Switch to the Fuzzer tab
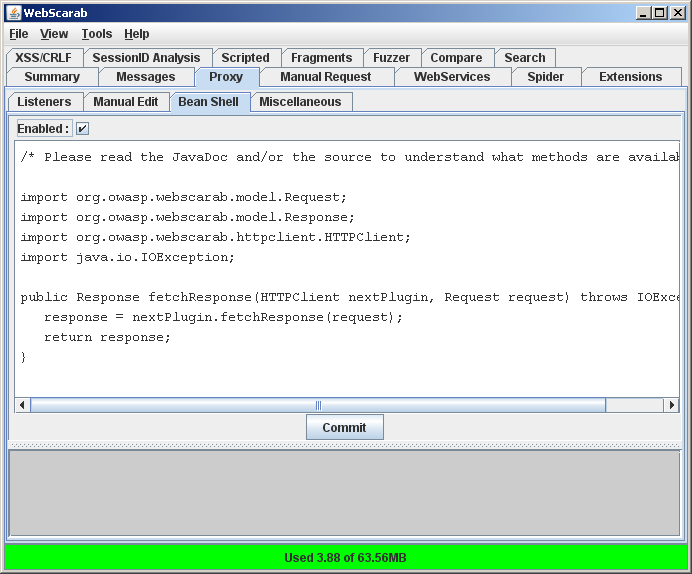Screen dimensions: 692x574 point(391,58)
